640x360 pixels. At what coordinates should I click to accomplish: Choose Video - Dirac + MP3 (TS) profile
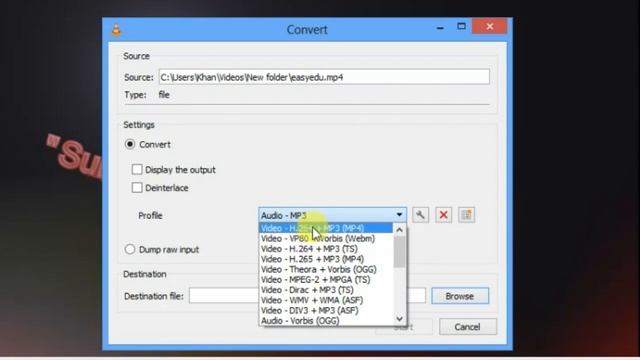(326, 290)
